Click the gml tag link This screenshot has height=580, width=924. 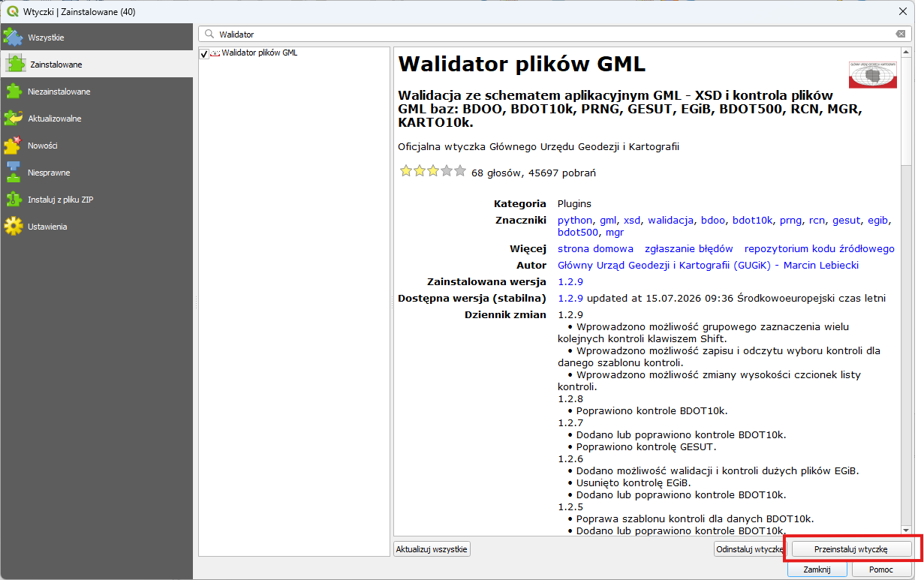(607, 220)
